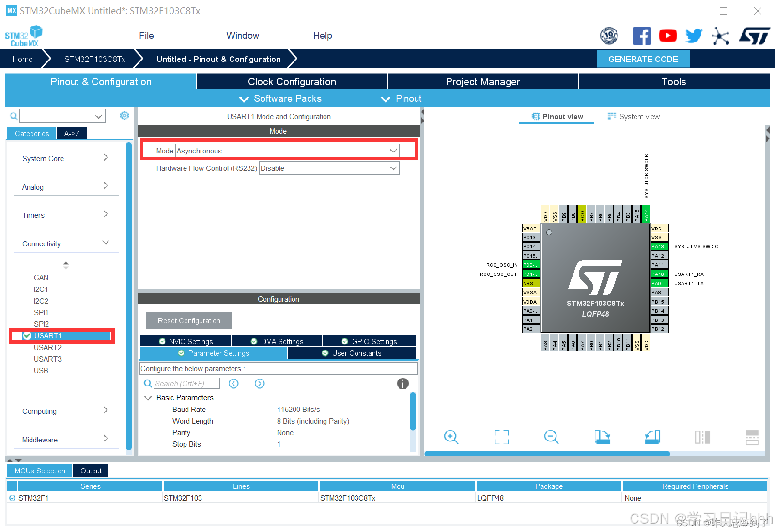Open the Pinout dropdown menu
Screen dimensions: 775x532
tap(402, 99)
